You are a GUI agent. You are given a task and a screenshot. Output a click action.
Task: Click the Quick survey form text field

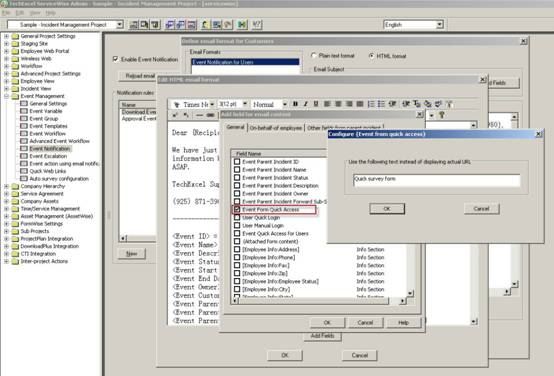coord(437,180)
